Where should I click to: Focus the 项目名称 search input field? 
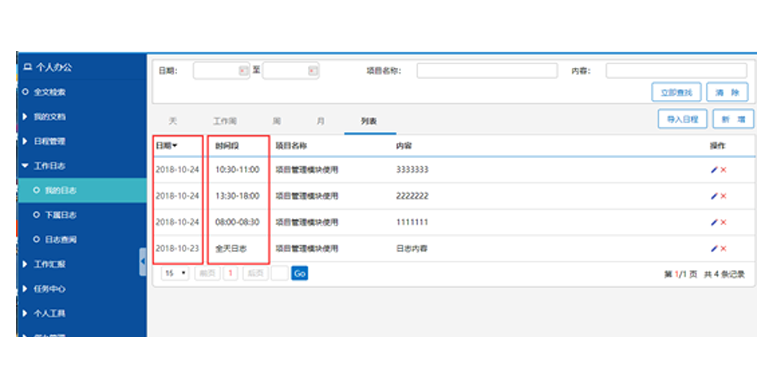pyautogui.click(x=487, y=71)
